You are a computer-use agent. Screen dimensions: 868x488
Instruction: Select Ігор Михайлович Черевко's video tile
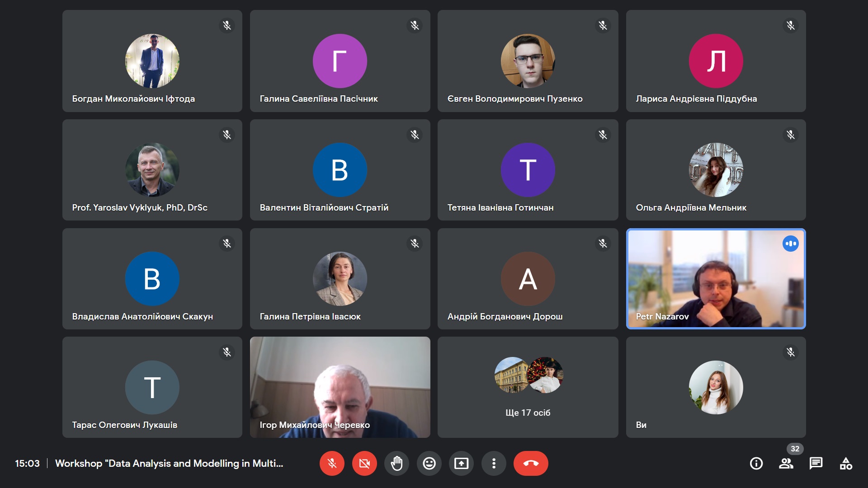[340, 387]
